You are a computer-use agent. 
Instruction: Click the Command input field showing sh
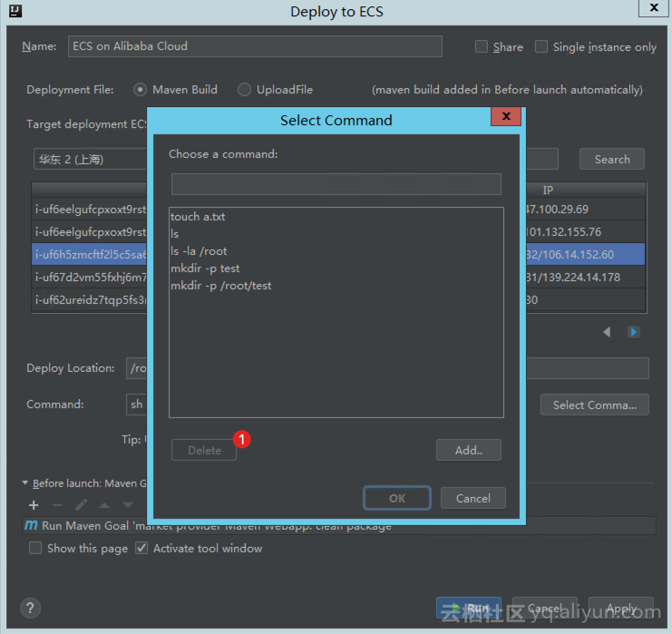(136, 405)
